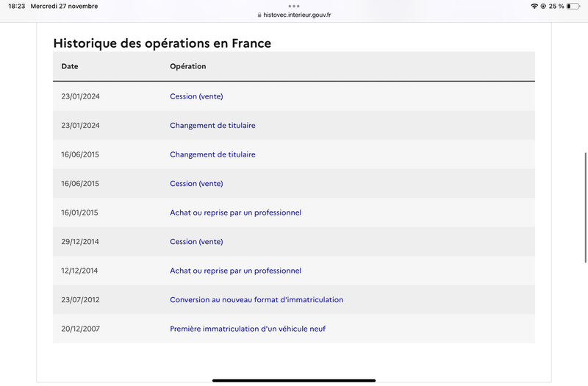Tap the padlock icon in address bar

259,15
